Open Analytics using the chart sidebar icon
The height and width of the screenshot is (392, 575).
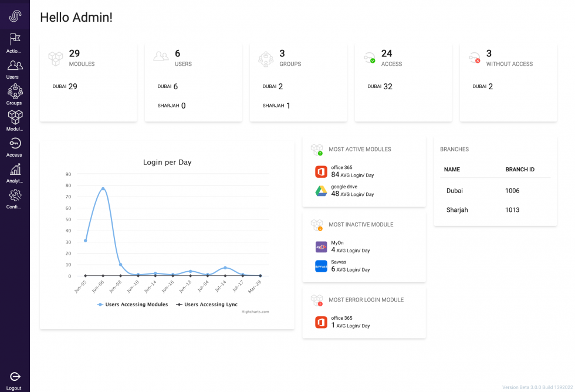[x=14, y=171]
